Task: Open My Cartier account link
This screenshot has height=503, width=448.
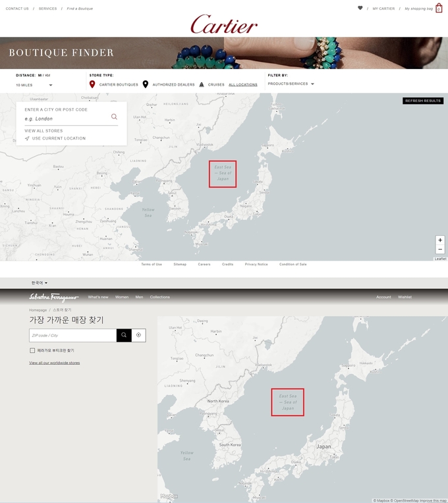Action: (383, 9)
